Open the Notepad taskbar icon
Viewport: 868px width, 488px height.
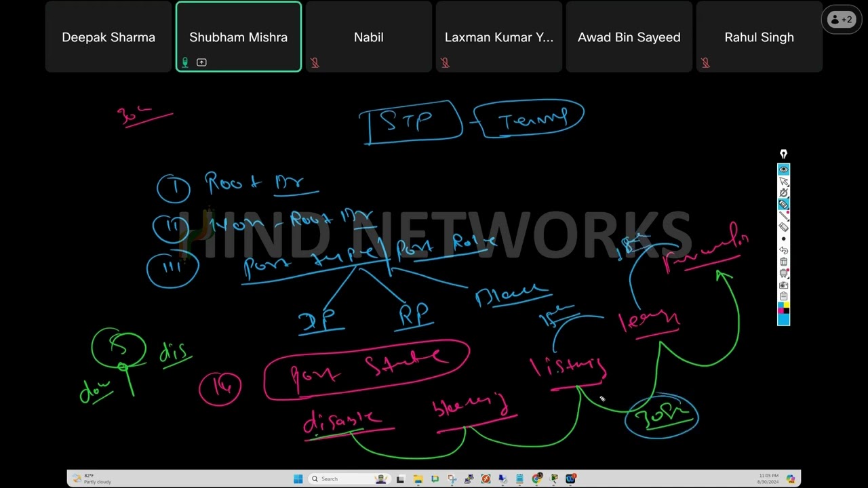pos(519,479)
